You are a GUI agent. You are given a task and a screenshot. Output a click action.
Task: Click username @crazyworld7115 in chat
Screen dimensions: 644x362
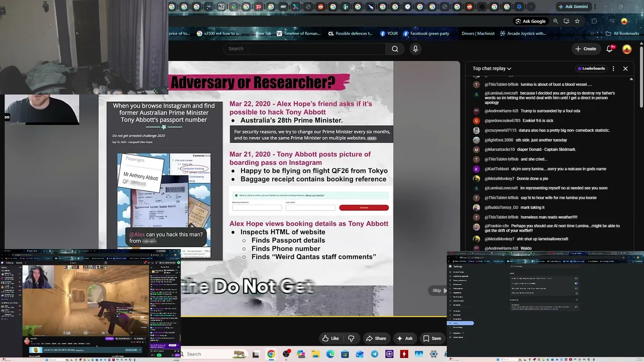point(501,130)
